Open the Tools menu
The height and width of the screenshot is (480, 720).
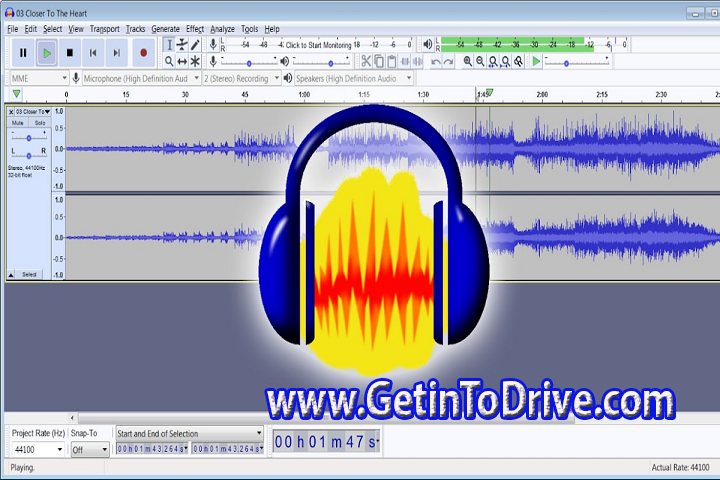click(249, 29)
